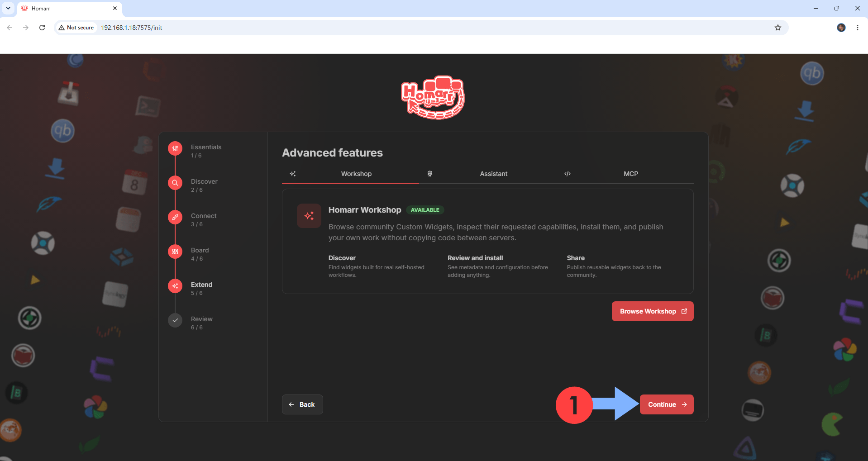Click Continue to proceed
868x461 pixels.
click(667, 404)
